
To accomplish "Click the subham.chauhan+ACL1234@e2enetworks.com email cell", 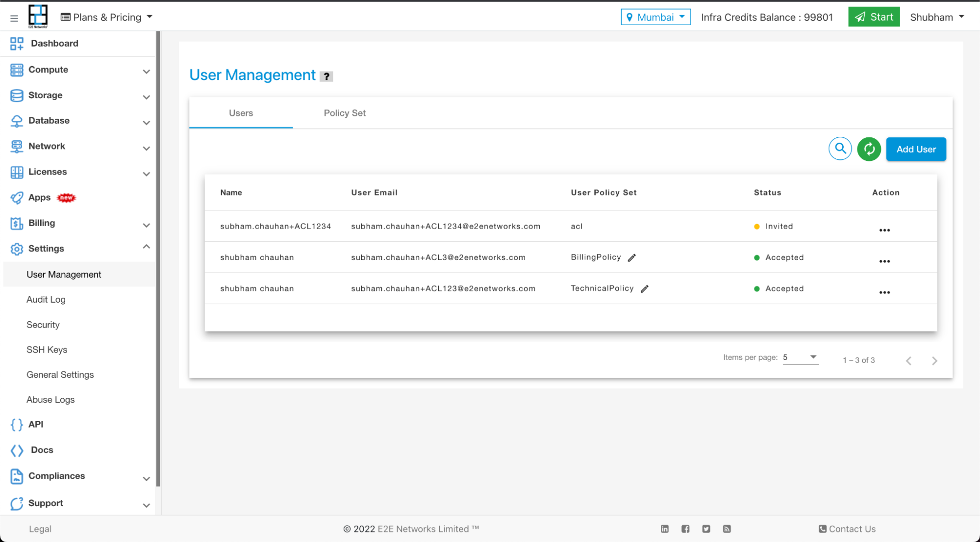I will click(x=446, y=226).
